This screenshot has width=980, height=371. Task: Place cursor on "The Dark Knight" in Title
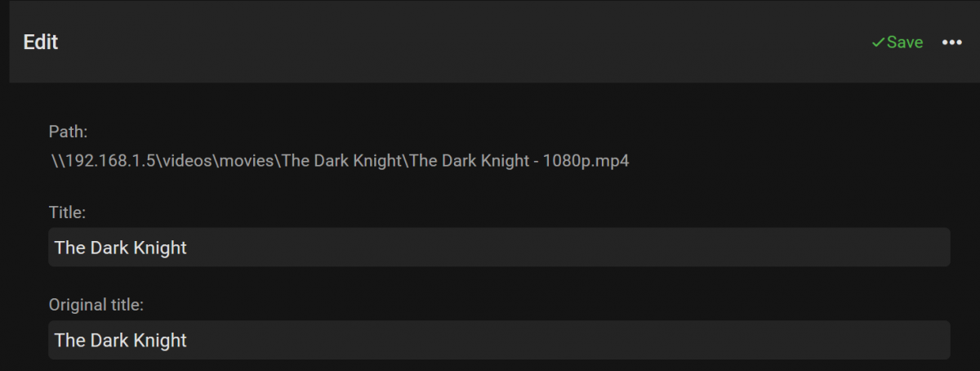click(120, 248)
